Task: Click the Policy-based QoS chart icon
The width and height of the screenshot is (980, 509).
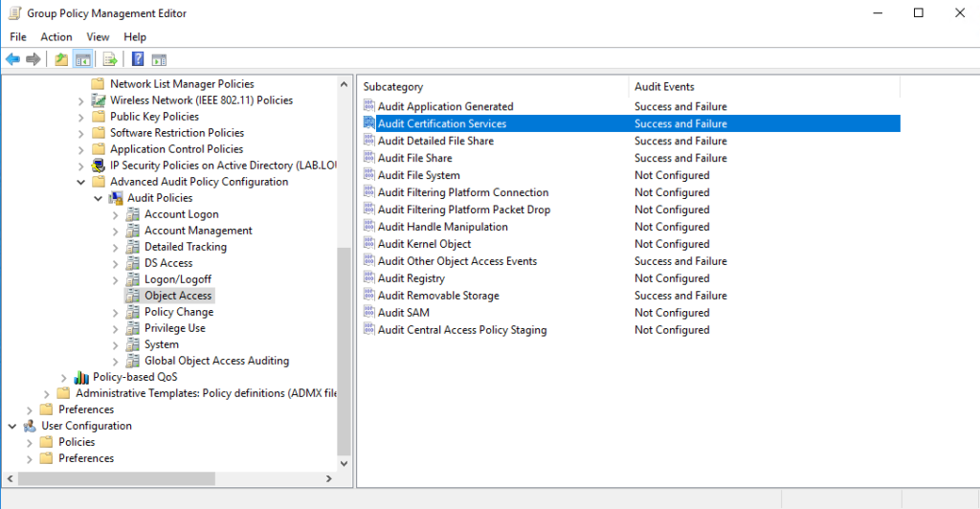Action: click(x=81, y=377)
